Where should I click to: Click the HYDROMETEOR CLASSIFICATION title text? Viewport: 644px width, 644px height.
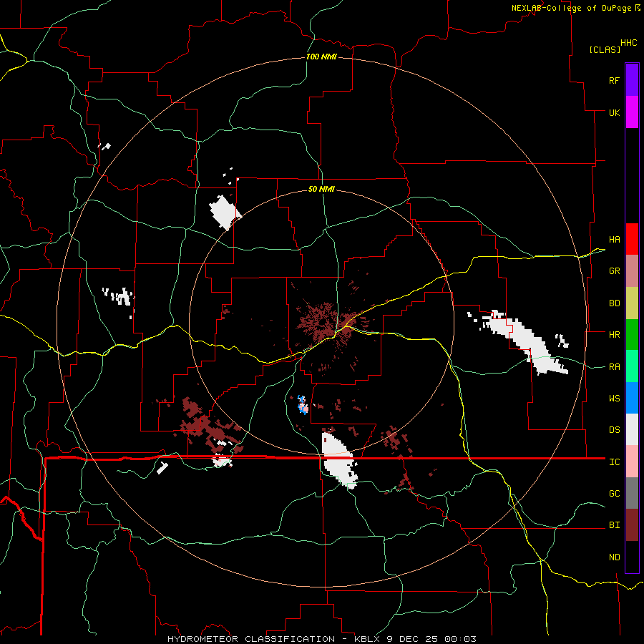click(251, 639)
